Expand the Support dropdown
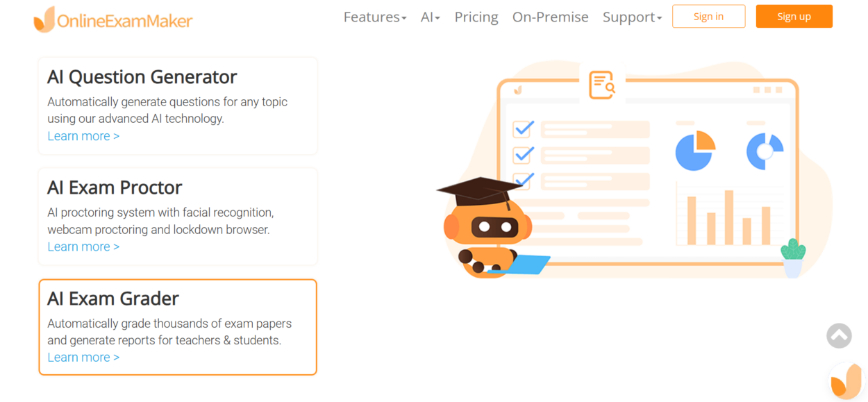The width and height of the screenshot is (868, 402). (632, 17)
